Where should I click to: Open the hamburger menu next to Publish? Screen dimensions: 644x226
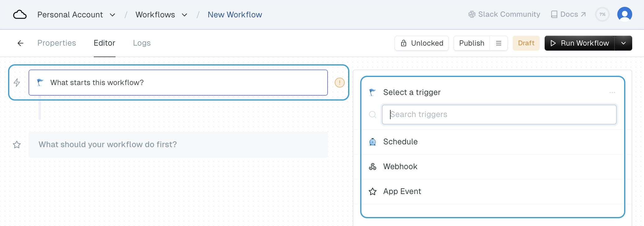pyautogui.click(x=499, y=43)
